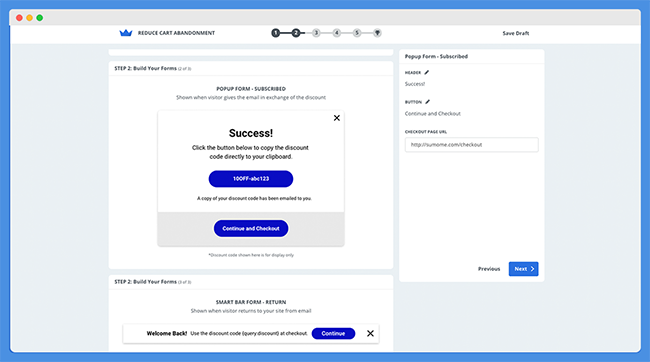Close the Success popup with X
The width and height of the screenshot is (650, 362).
point(337,118)
